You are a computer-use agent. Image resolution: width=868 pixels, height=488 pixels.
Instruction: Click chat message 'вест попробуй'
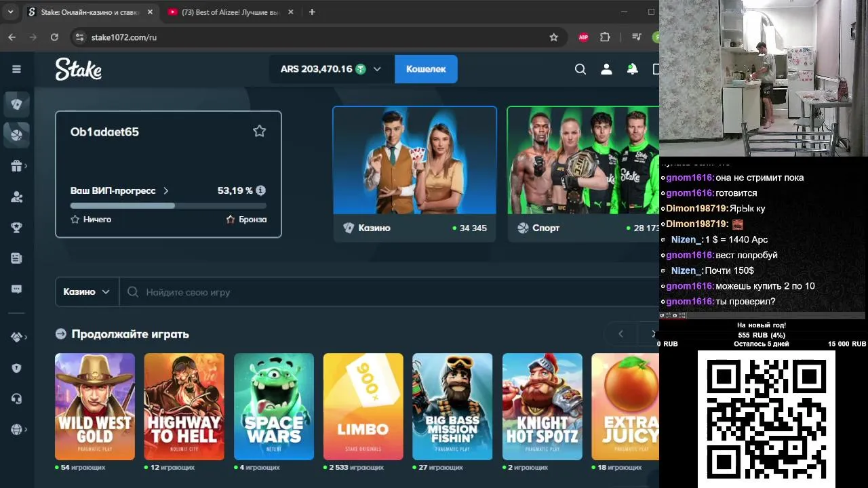[x=747, y=255]
